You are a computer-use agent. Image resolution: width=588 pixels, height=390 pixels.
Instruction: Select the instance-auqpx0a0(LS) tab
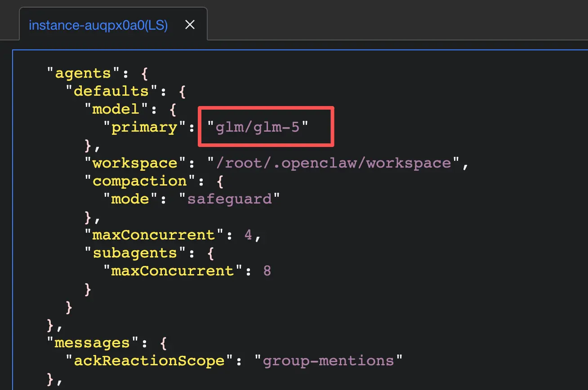[98, 25]
